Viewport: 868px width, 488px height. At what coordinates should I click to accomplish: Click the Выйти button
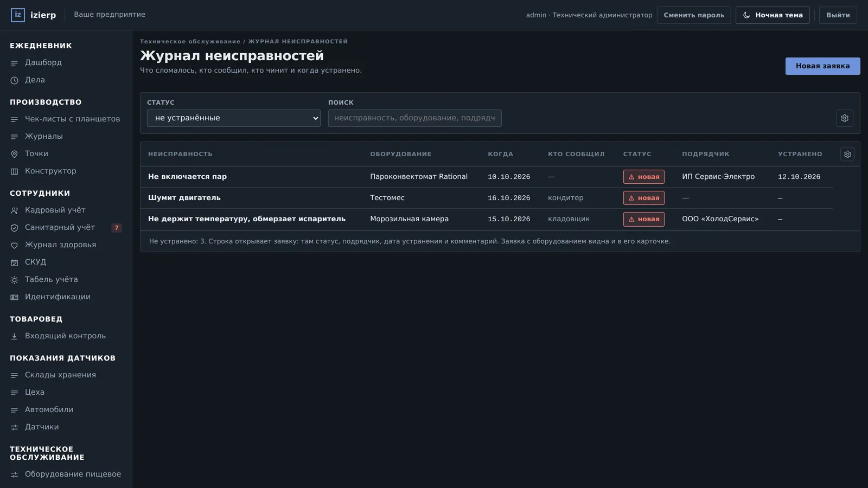[838, 15]
